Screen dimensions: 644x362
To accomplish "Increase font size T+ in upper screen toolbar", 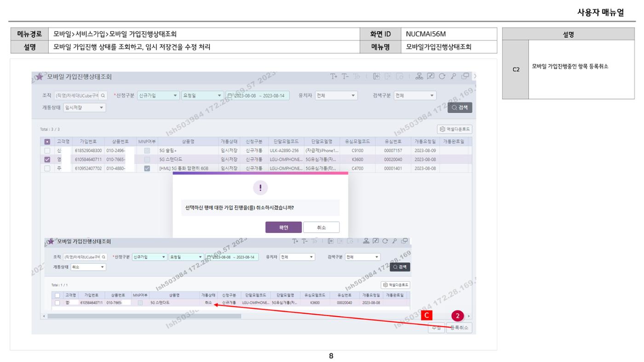I will point(334,76).
